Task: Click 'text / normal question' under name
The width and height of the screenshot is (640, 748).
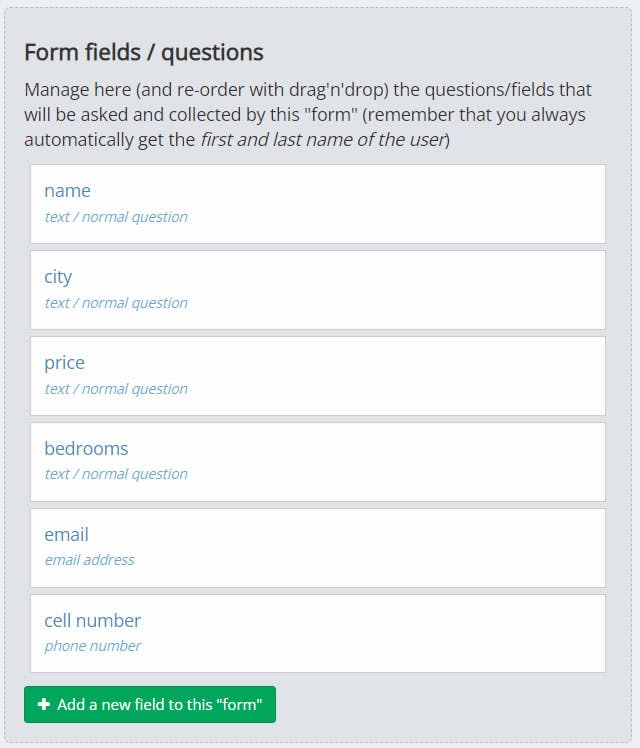Action: click(116, 217)
